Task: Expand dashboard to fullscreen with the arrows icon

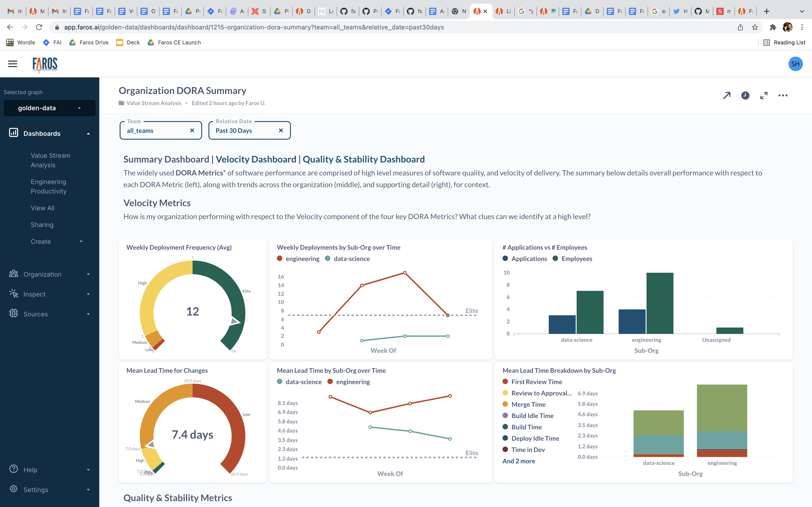Action: pos(764,95)
